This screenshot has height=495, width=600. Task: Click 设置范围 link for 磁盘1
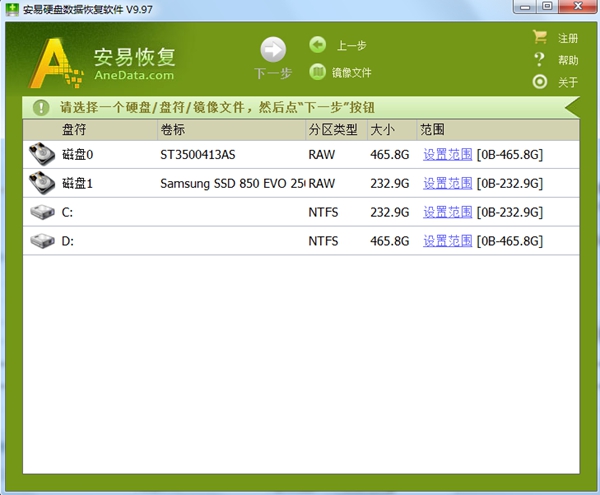coord(447,184)
